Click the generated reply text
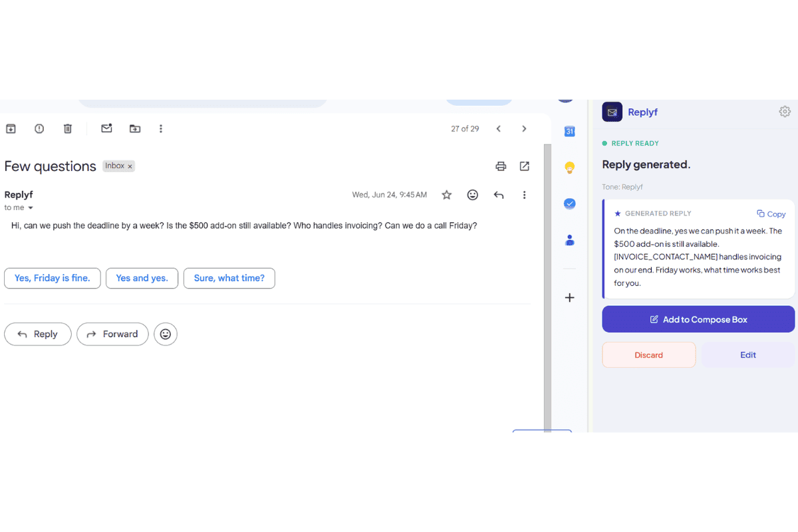Image resolution: width=798 pixels, height=532 pixels. (x=698, y=257)
